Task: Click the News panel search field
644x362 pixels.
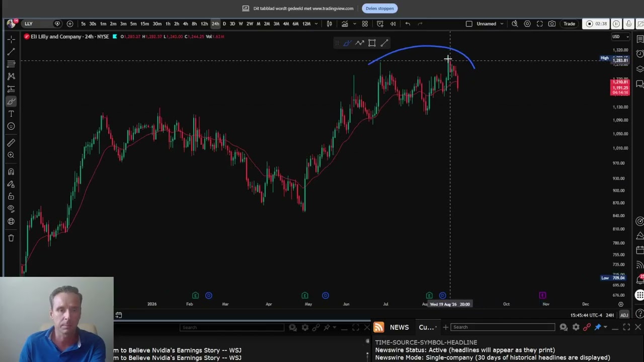Action: [503, 327]
